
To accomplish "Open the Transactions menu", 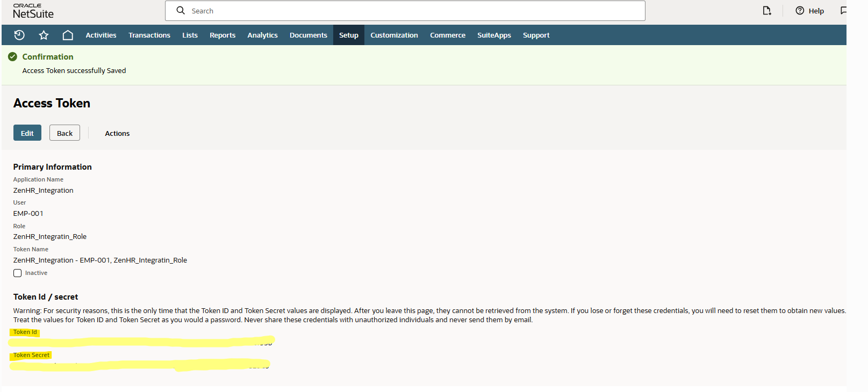I will (x=149, y=35).
